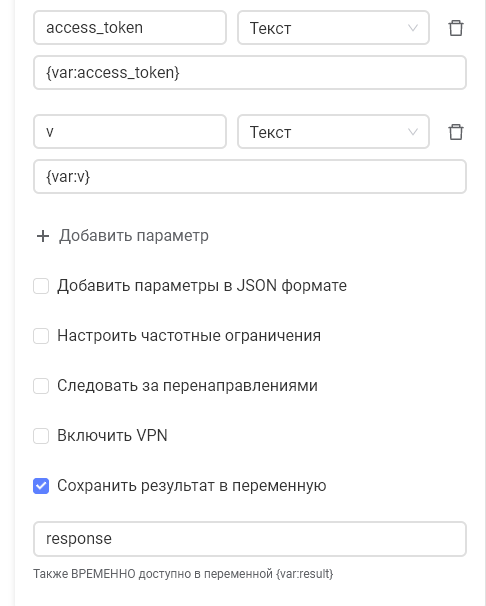Open the Текст type dropdown for access_token

(333, 28)
